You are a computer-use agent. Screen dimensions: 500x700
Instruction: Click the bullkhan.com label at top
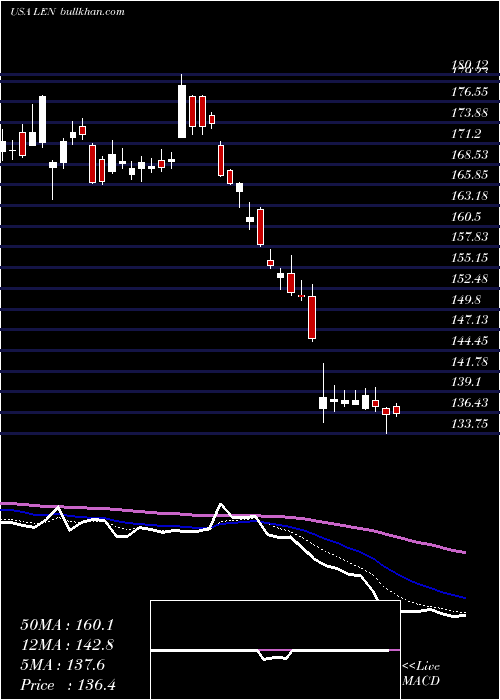point(92,12)
